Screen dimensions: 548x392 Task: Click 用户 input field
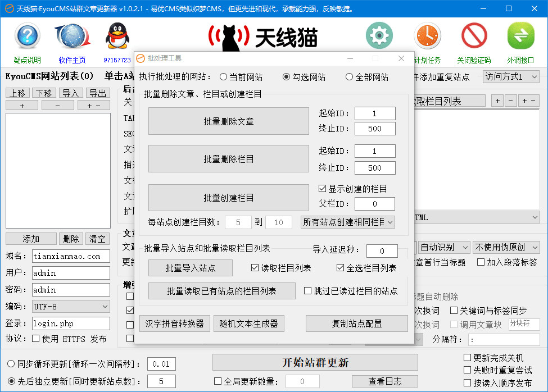pyautogui.click(x=71, y=272)
